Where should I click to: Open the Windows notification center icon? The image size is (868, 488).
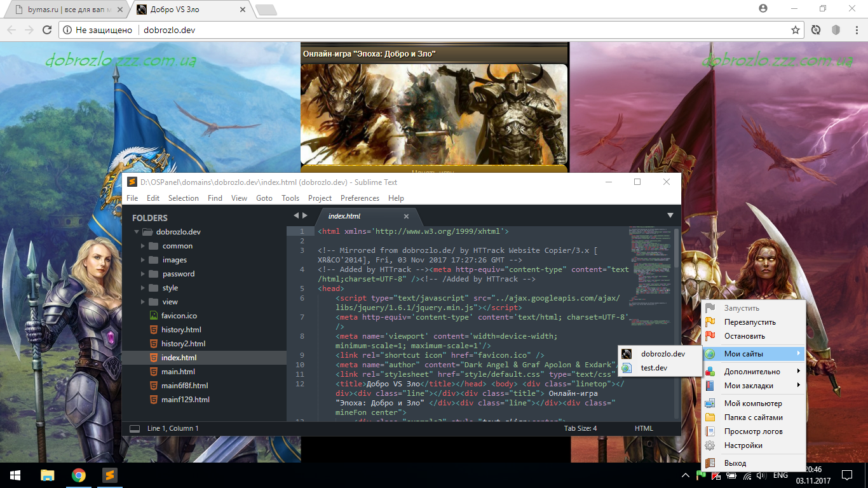[846, 475]
